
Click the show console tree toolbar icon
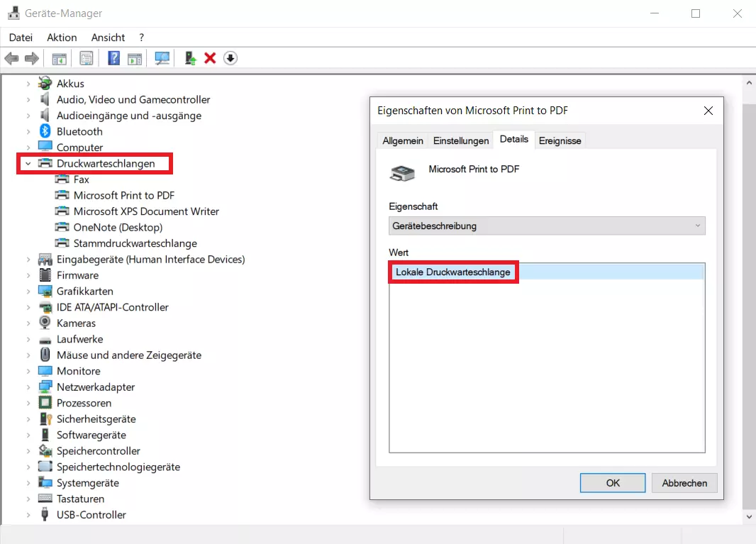[60, 58]
